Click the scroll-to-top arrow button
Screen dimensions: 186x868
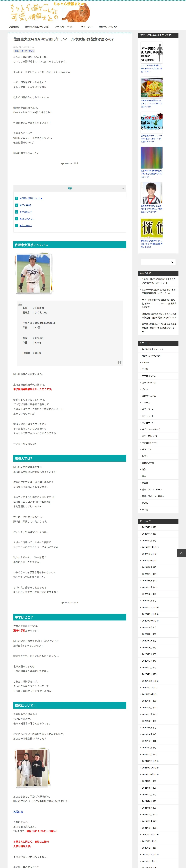pos(182,553)
